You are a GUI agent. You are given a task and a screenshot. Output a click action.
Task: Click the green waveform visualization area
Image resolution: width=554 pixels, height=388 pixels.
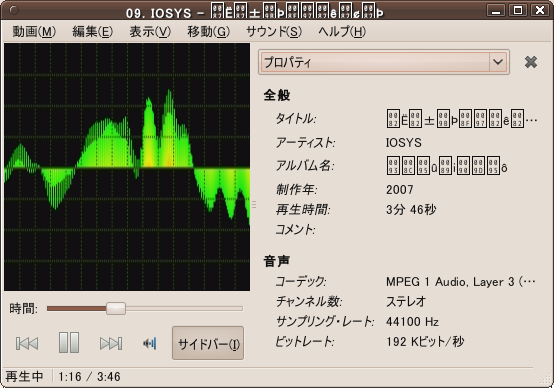127,167
